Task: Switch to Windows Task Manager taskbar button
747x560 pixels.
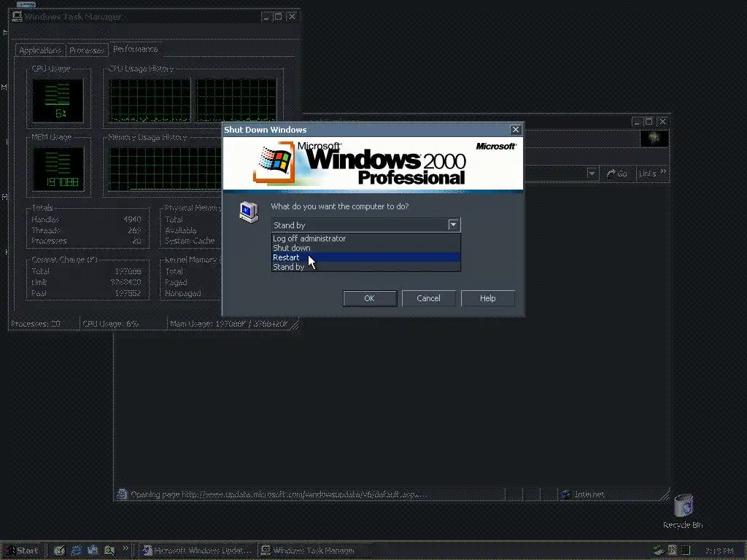Action: (x=315, y=551)
